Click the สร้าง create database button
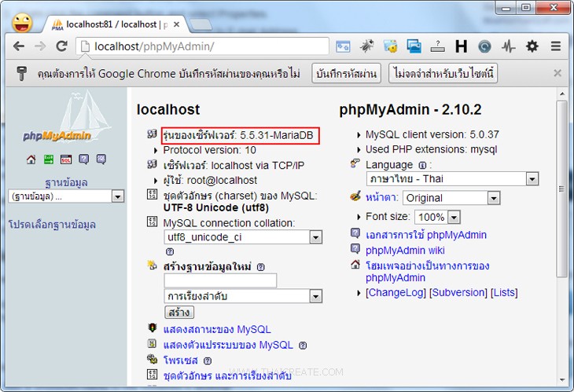 click(x=179, y=313)
